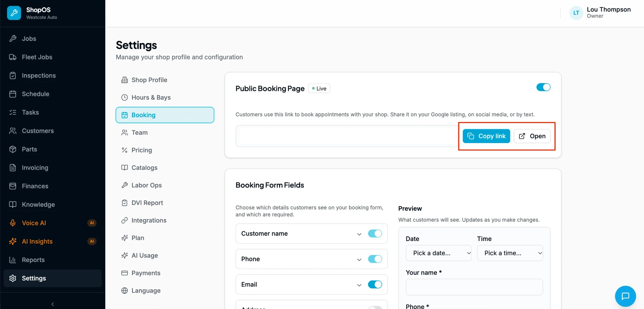Screen dimensions: 644x309
Task: Open the Jobs wrench icon in sidebar
Action: (13, 39)
